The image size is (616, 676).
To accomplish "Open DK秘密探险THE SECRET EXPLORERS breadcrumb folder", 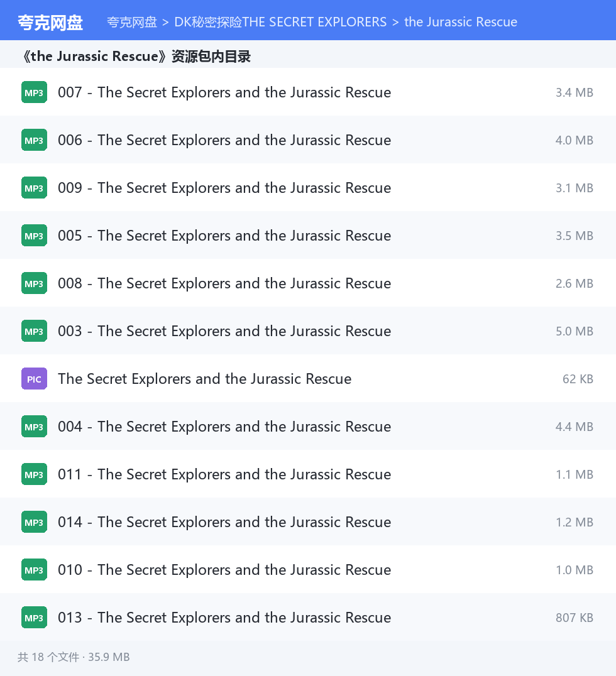I will point(280,22).
